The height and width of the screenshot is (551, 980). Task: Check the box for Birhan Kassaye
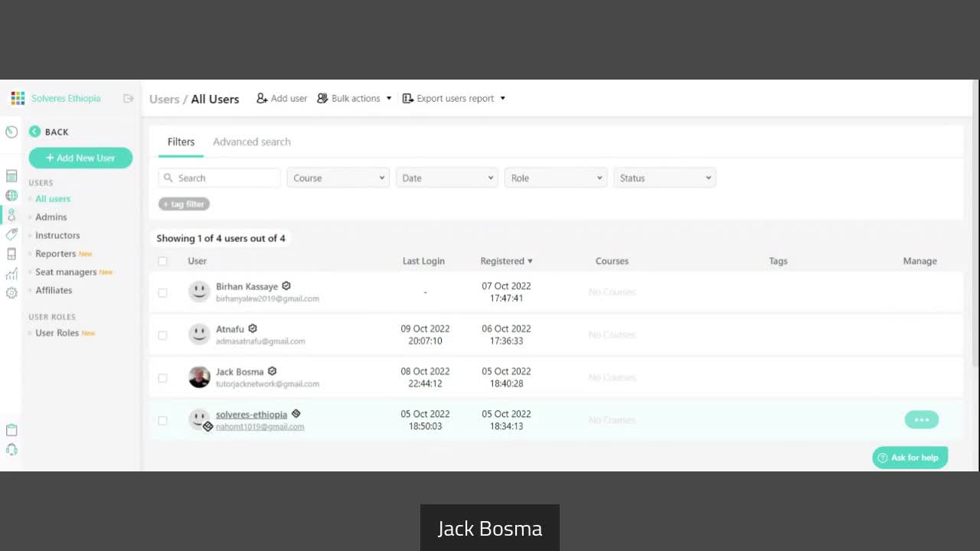(x=162, y=292)
